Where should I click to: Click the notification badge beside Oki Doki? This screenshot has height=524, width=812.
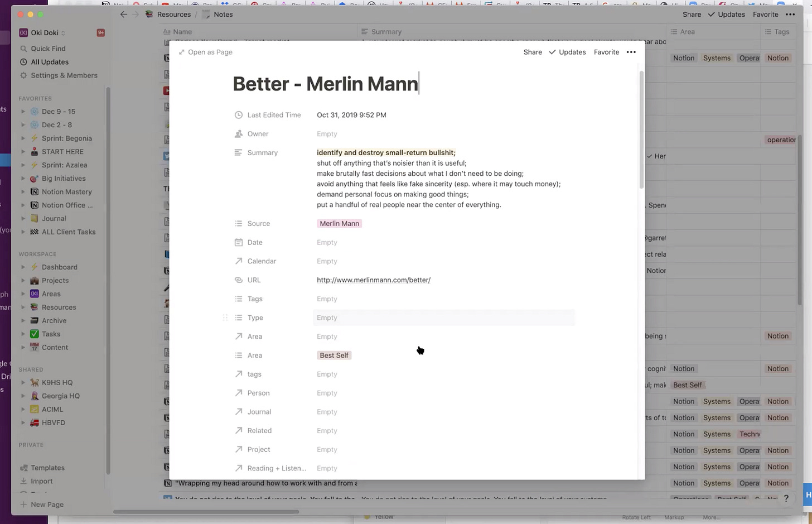(101, 33)
